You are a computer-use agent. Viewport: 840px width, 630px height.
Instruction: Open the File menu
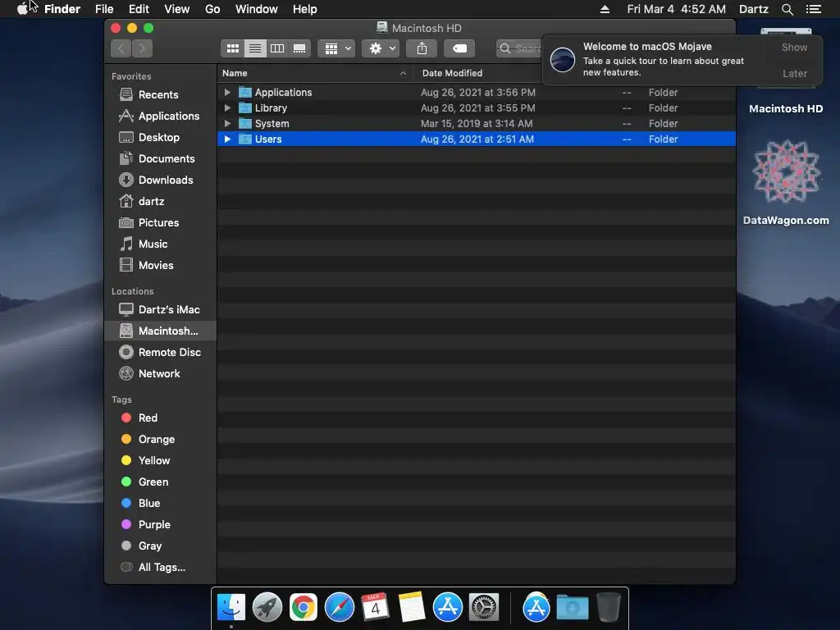[104, 9]
